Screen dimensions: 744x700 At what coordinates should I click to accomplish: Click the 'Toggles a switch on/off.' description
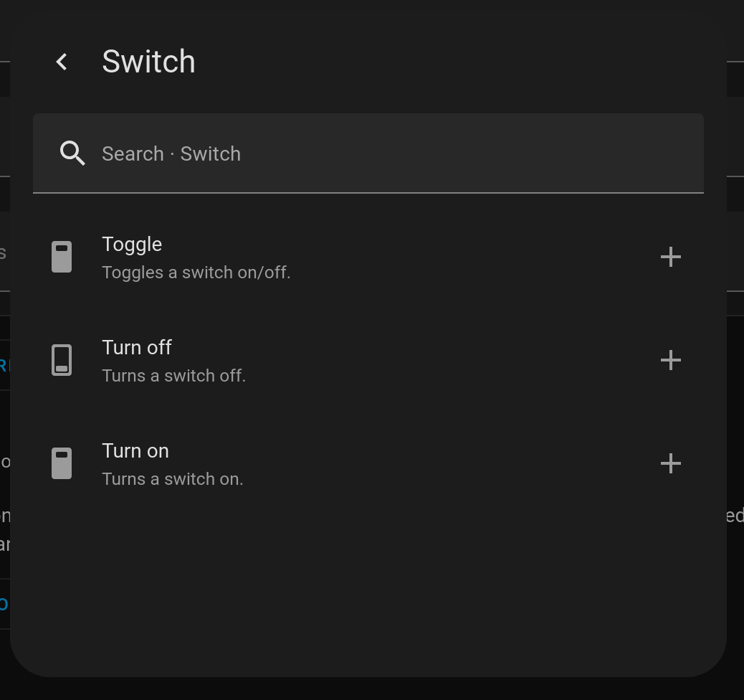click(196, 273)
